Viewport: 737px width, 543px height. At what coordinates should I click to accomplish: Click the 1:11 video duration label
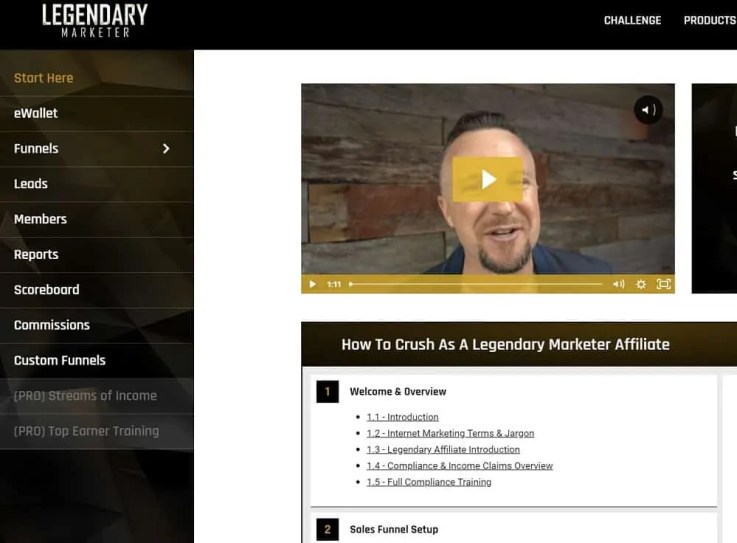tap(334, 284)
